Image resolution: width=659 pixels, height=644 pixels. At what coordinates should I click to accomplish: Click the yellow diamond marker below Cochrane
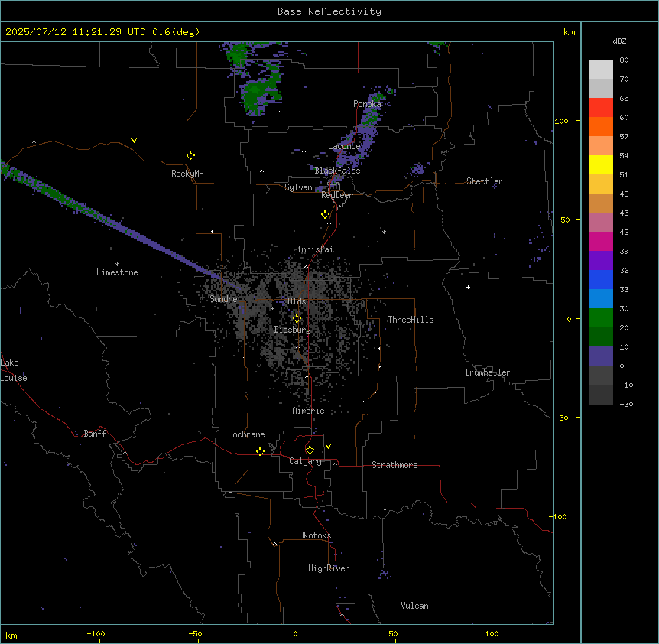260,451
